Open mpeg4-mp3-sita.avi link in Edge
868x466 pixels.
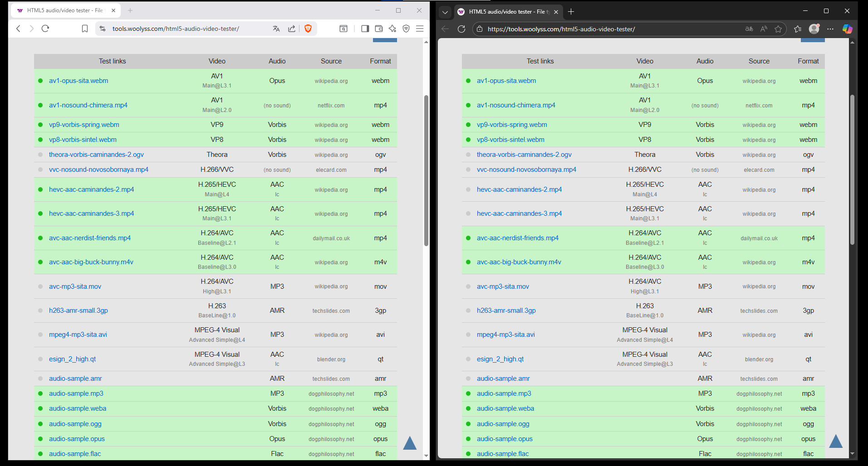coord(506,335)
